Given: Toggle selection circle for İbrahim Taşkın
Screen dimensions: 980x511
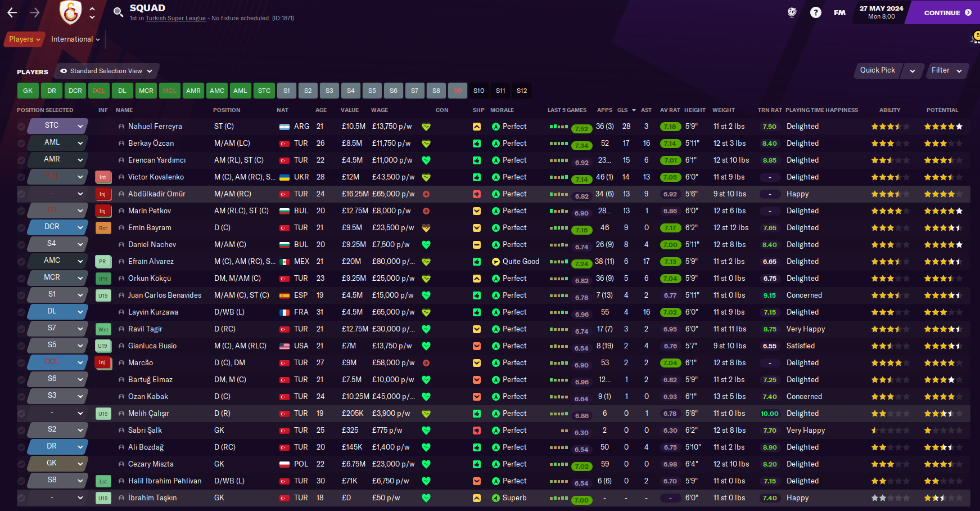Looking at the screenshot, I should 21,498.
